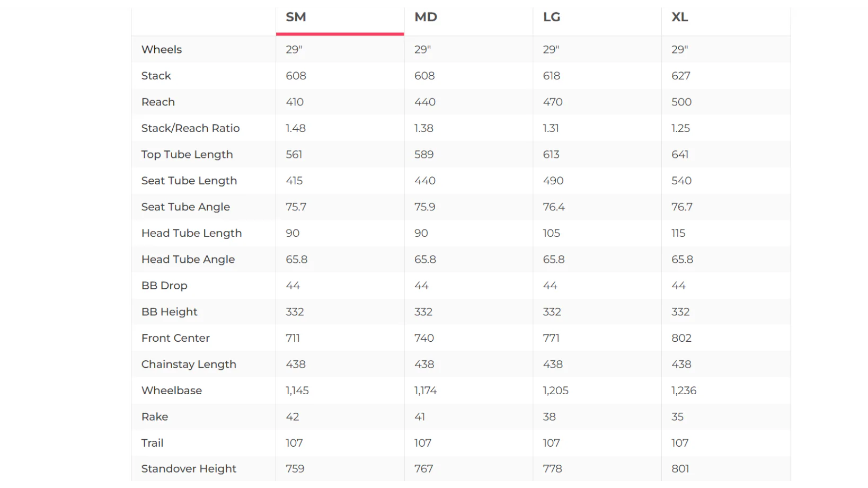Click the Wheels row label
Image resolution: width=868 pixels, height=488 pixels.
click(x=162, y=49)
